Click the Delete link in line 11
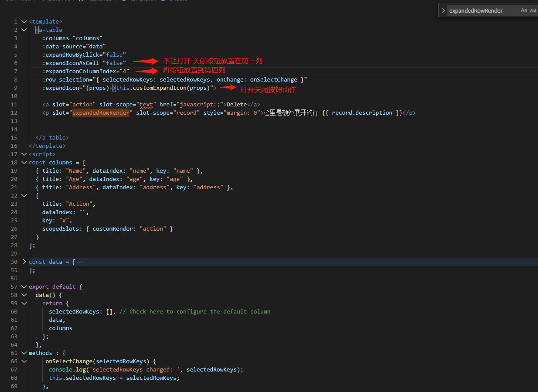This screenshot has height=392, width=538. [x=236, y=104]
